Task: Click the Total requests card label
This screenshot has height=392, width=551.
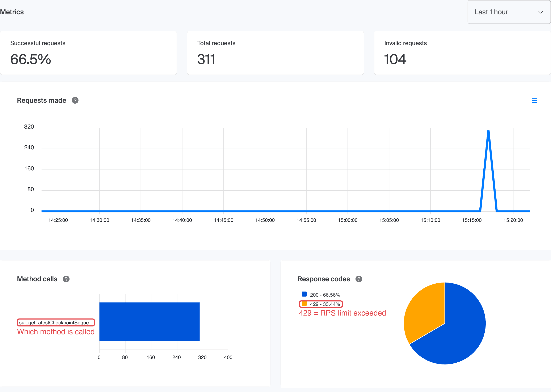Action: click(x=216, y=43)
